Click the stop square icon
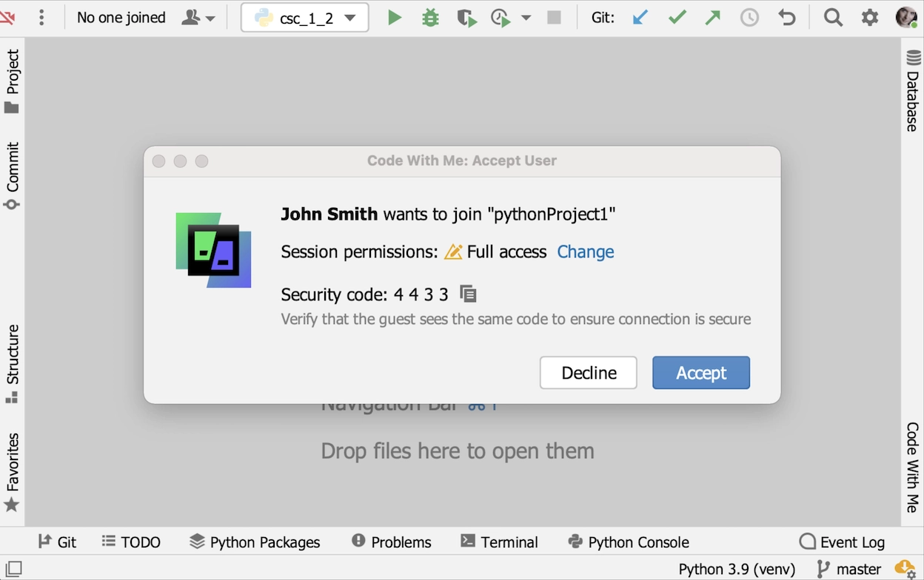 click(554, 18)
